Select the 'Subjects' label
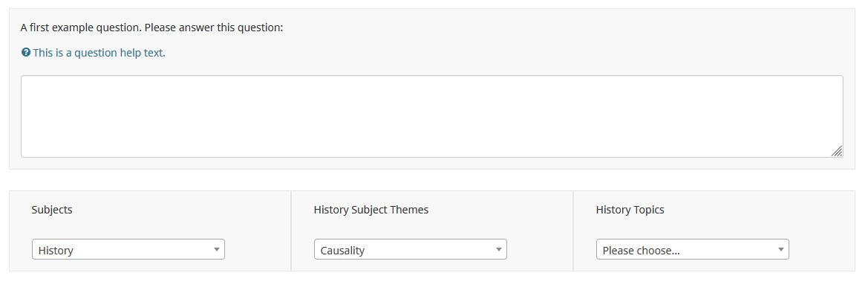 coord(52,210)
